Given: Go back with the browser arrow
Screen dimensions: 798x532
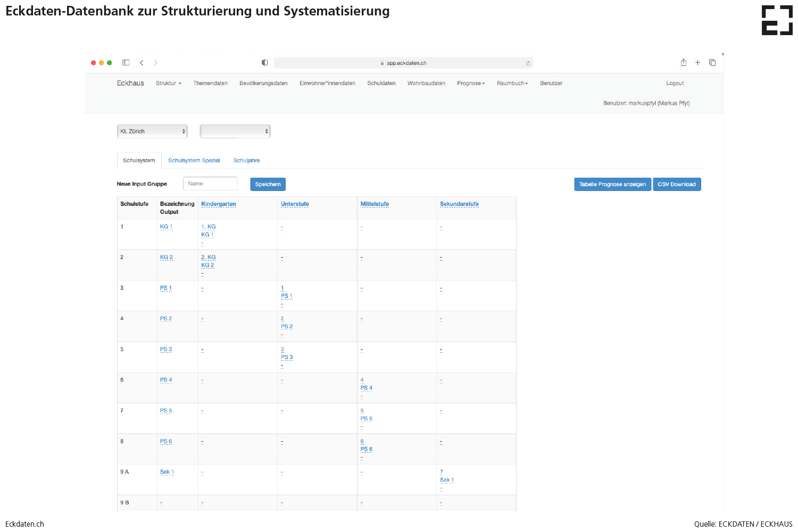Looking at the screenshot, I should coord(142,63).
